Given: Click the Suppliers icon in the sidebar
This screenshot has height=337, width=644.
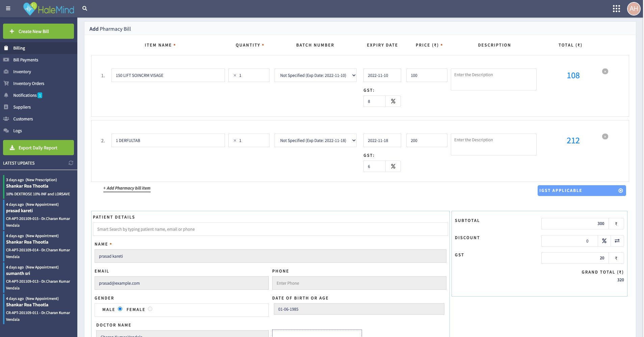Looking at the screenshot, I should click(x=6, y=107).
